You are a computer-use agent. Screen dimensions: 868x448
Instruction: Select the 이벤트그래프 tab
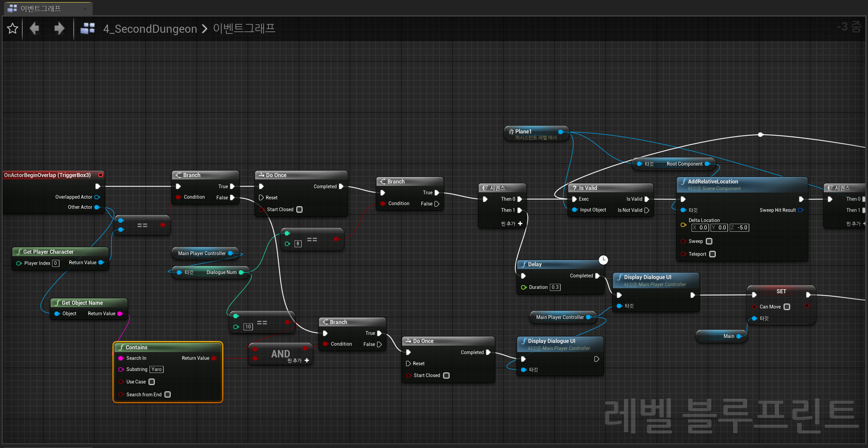pyautogui.click(x=41, y=8)
